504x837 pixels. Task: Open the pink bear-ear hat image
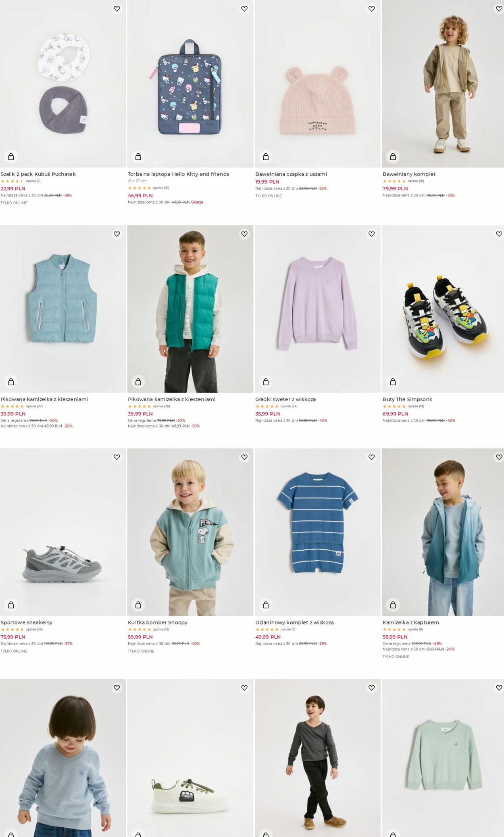point(318,84)
